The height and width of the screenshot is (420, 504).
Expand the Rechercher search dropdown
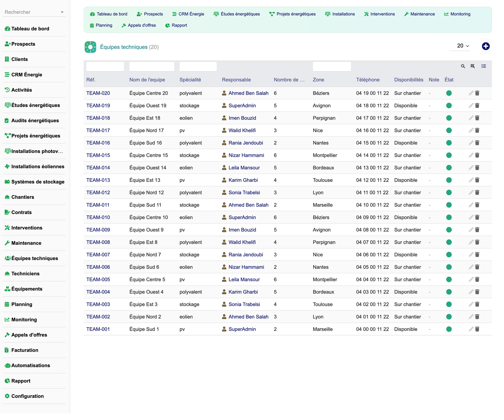[x=62, y=12]
